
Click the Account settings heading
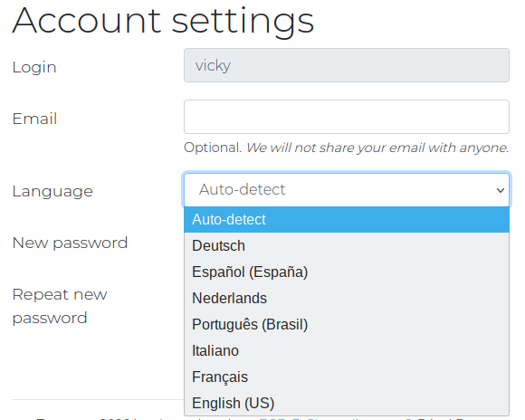[164, 21]
